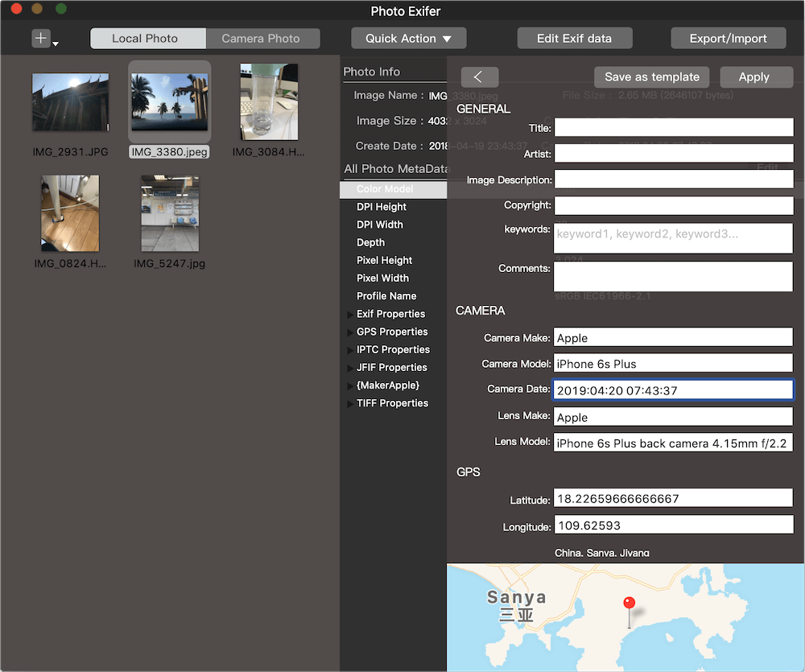Apply the Exif changes

pos(756,77)
